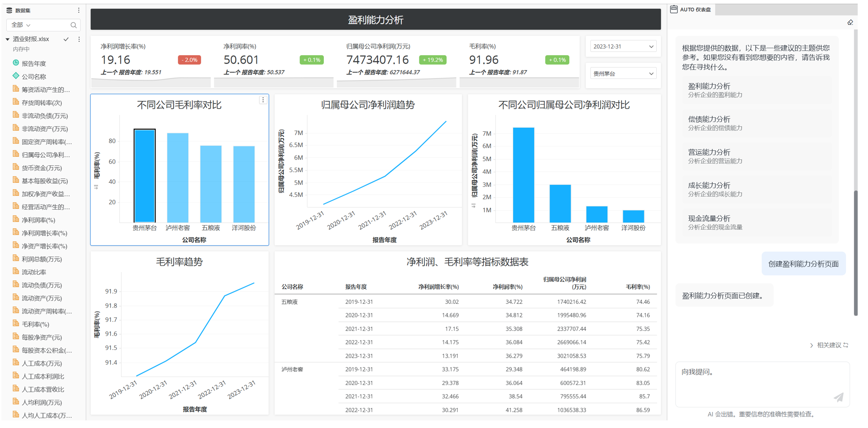Screen dimensions: 868x428
Task: Click the 报告年度 table column header
Action: click(356, 287)
